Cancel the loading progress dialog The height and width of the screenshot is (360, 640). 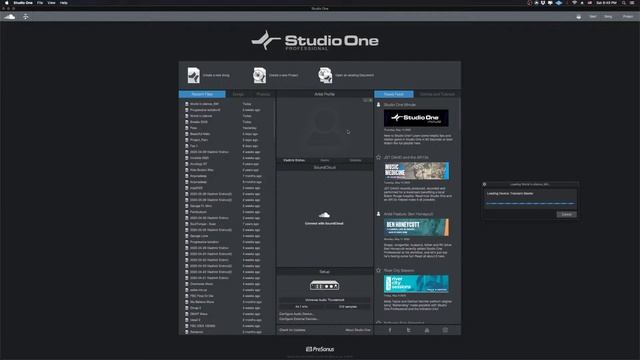tap(567, 214)
